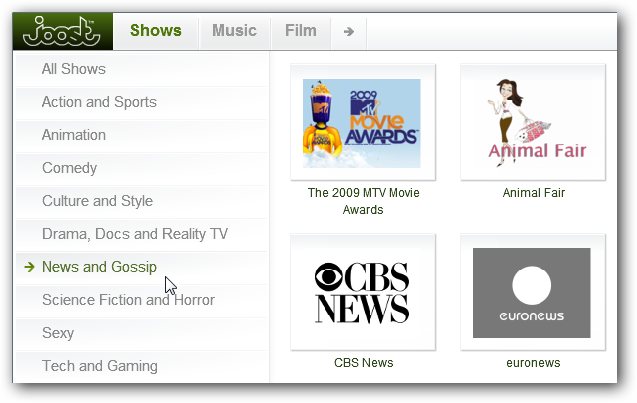The height and width of the screenshot is (403, 637).
Task: Open the euronews logo thumbnail
Action: (x=533, y=292)
